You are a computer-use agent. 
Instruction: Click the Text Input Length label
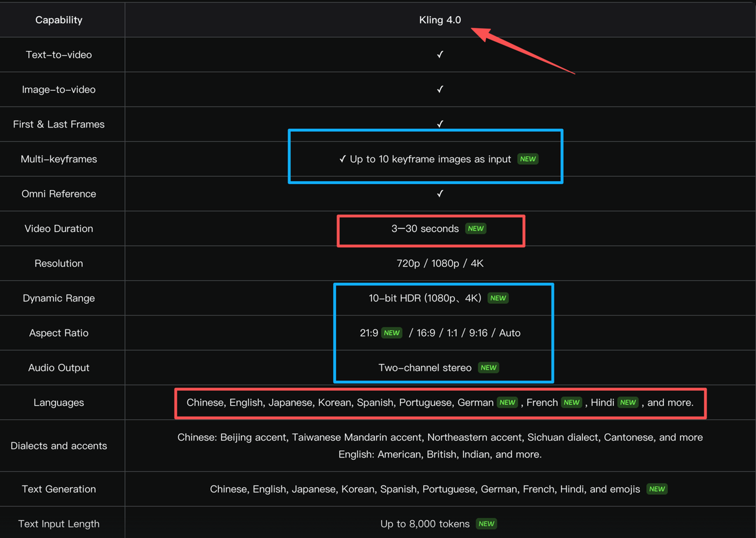(59, 524)
